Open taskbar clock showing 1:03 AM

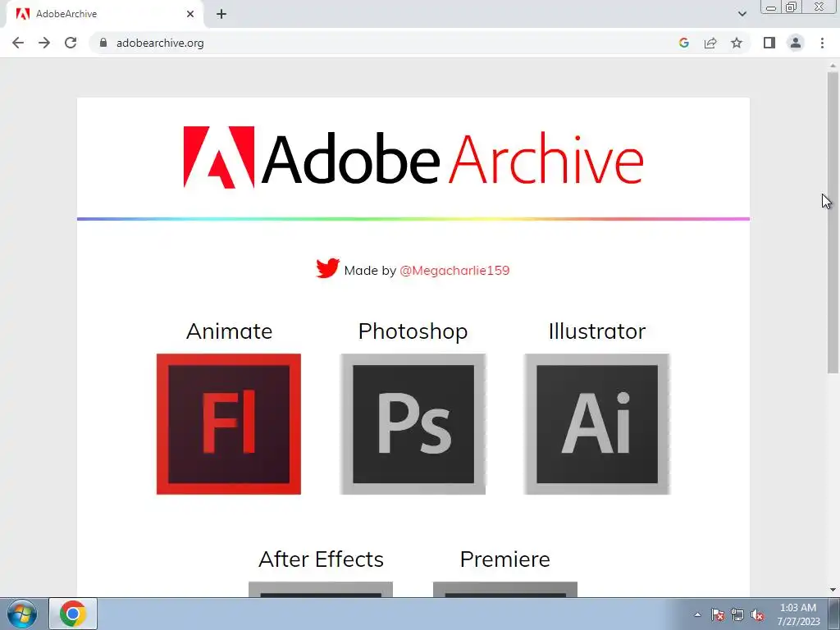pos(798,614)
